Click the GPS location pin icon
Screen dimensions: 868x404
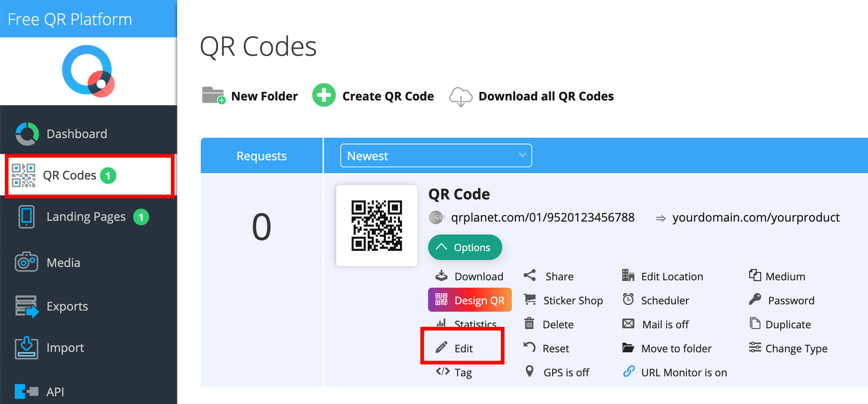[x=529, y=371]
